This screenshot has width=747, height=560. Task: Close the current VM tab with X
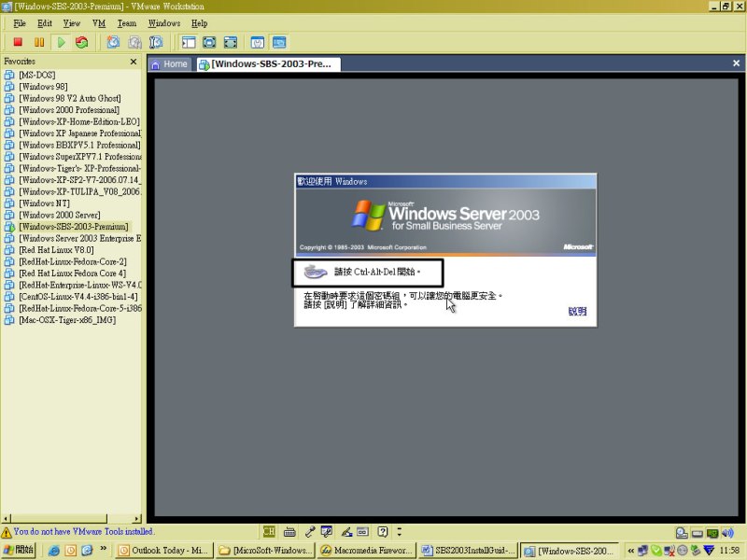tap(736, 63)
